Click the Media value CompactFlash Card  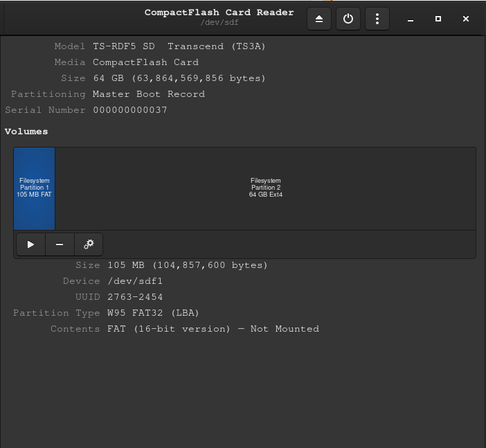point(145,62)
